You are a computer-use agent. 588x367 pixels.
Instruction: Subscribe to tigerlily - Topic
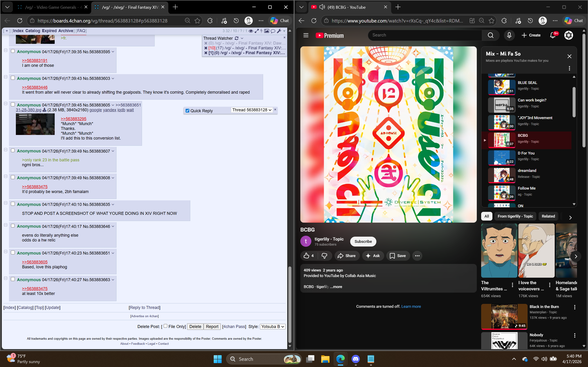click(x=363, y=241)
